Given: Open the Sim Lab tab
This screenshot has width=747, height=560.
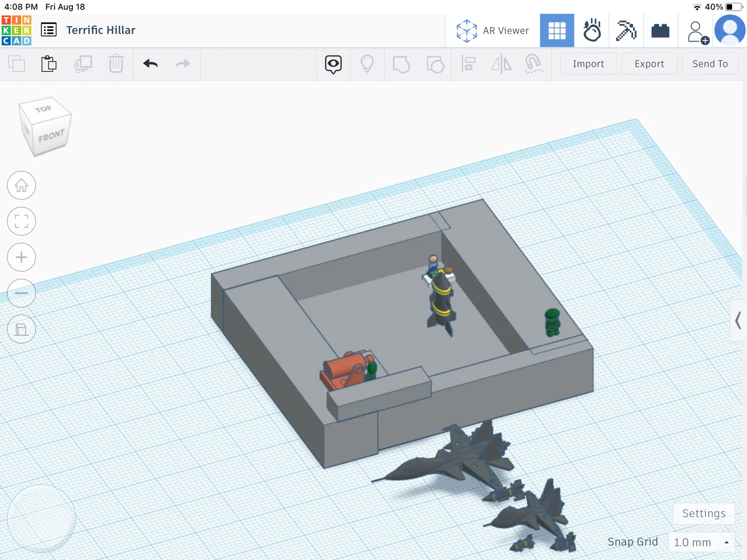Looking at the screenshot, I should coord(592,31).
